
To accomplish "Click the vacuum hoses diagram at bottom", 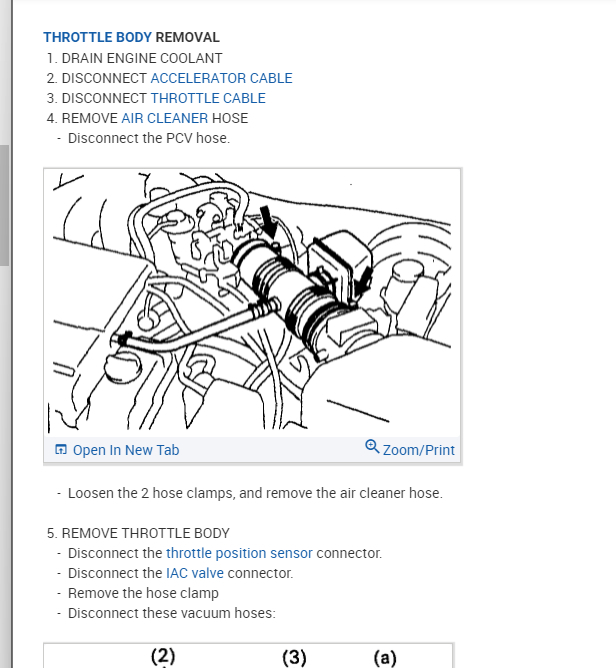I will 249,656.
